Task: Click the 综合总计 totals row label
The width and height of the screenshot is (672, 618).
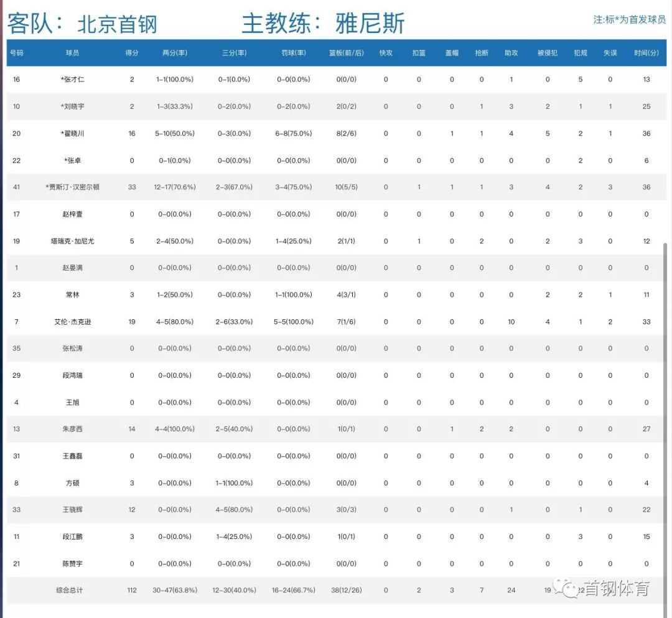Action: coord(70,590)
